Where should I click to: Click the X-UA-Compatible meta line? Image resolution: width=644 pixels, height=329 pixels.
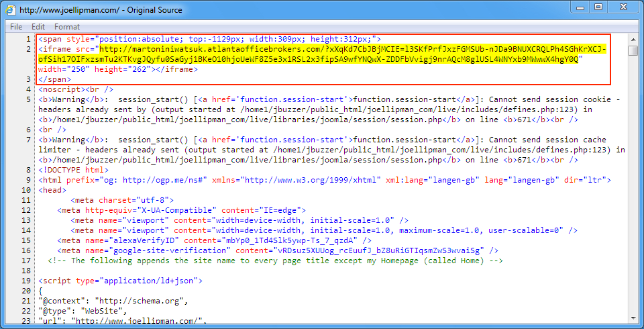181,210
